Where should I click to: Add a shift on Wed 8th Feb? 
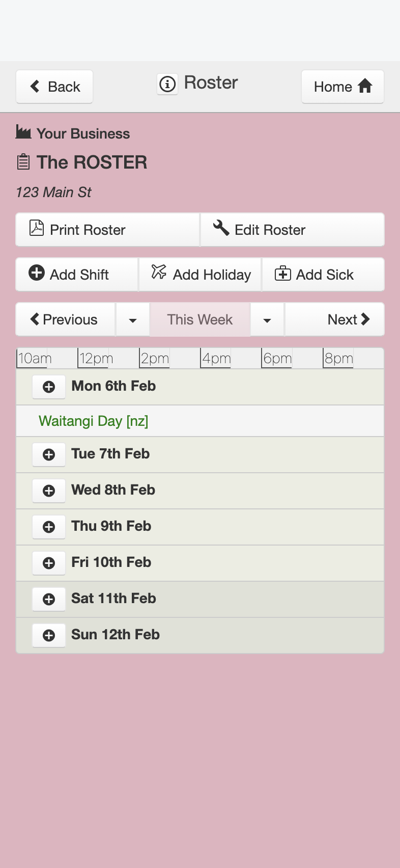[x=49, y=491]
